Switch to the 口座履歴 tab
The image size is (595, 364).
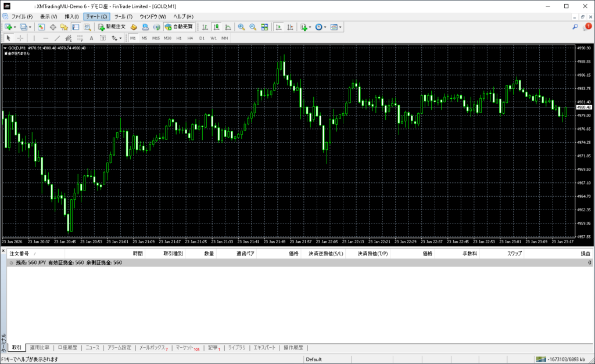67,348
